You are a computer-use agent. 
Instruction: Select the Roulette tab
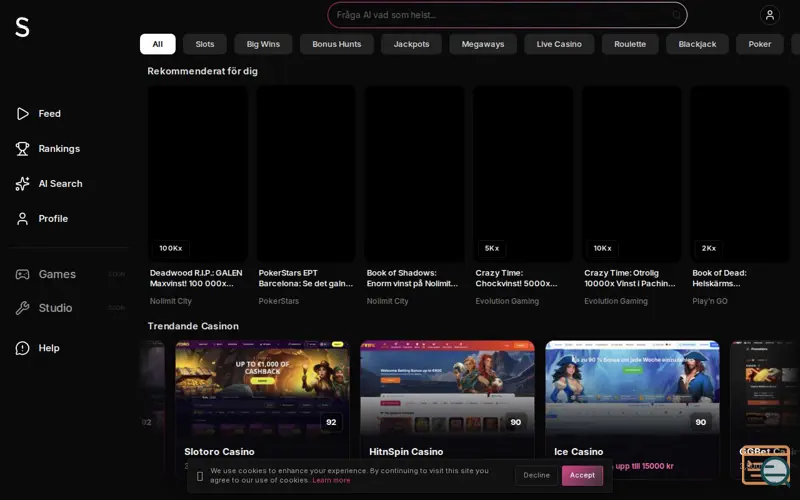(630, 44)
